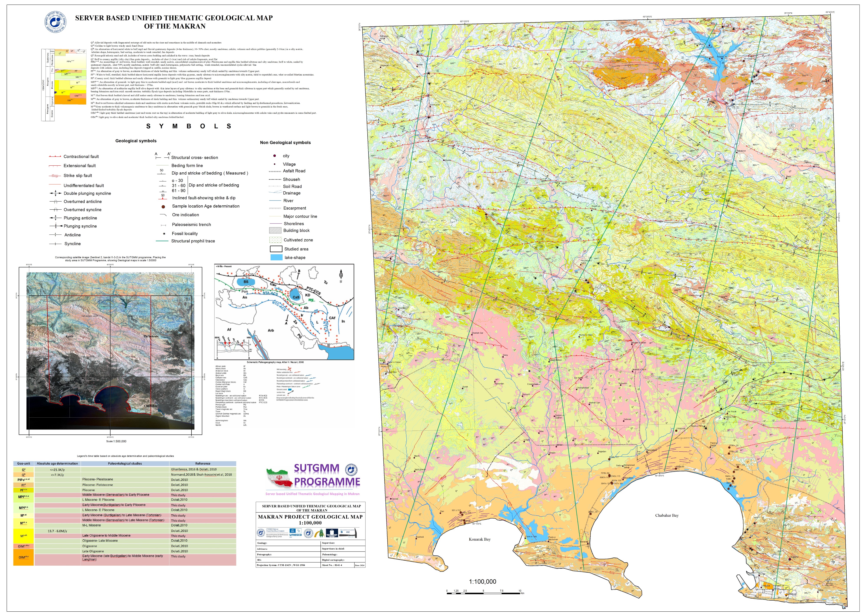Viewport: 868px width, 614px height.
Task: Click the Structural cross-section A–A' symbol
Action: tap(163, 156)
